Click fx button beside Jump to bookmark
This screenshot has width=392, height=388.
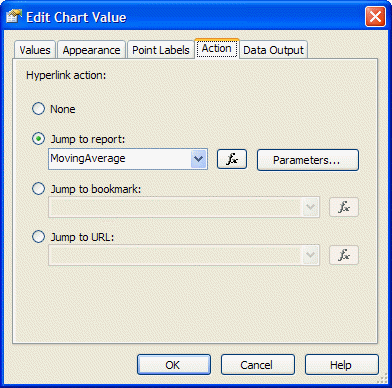(344, 207)
